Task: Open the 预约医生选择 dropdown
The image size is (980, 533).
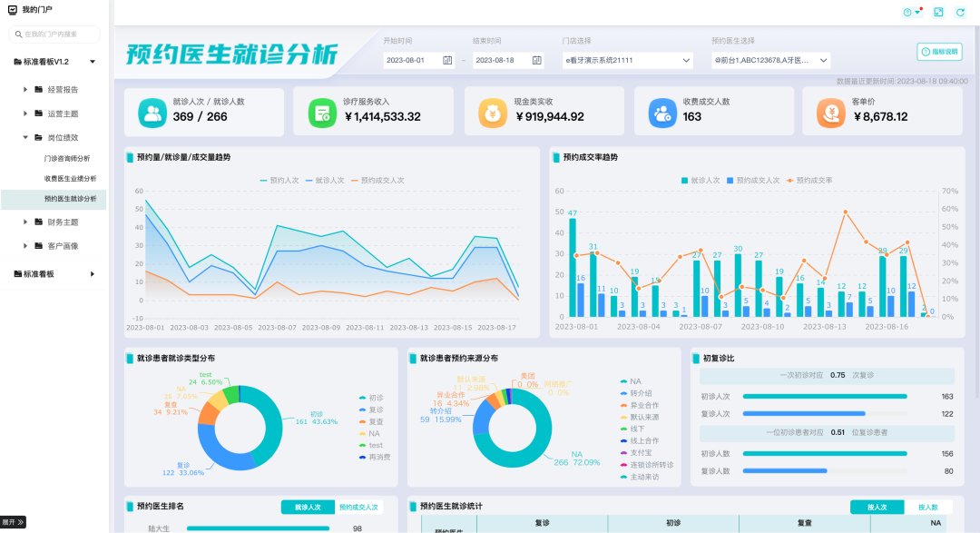Action: tap(770, 60)
